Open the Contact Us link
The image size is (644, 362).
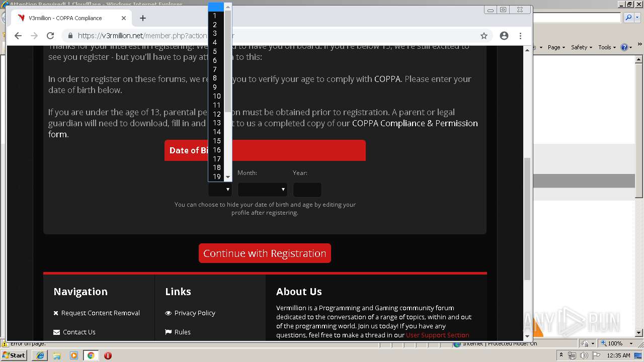[79, 332]
